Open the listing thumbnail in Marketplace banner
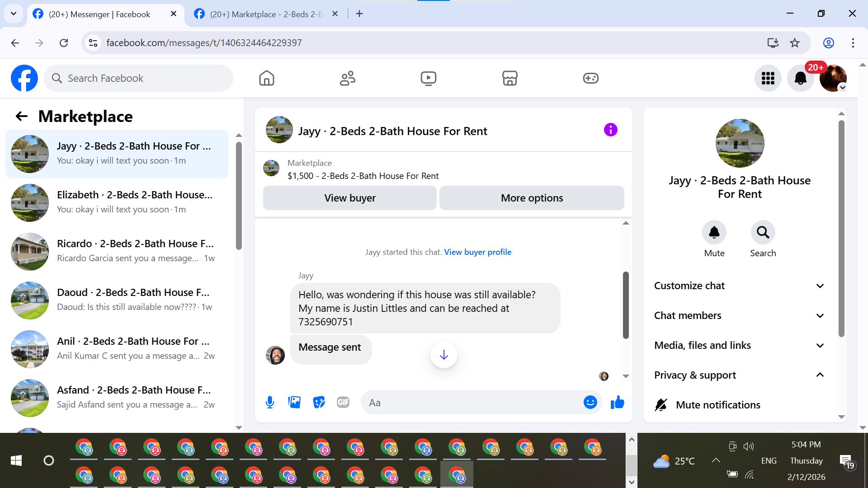Image resolution: width=868 pixels, height=488 pixels. click(x=271, y=168)
